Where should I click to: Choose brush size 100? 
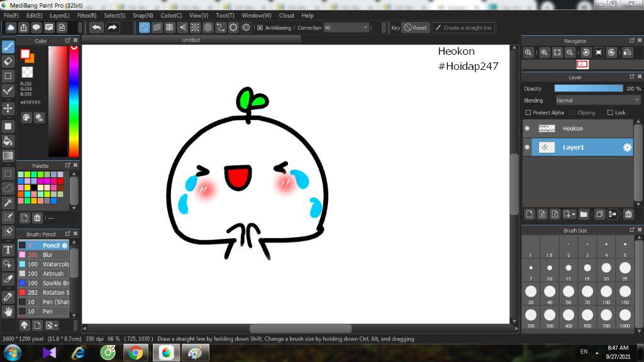click(606, 294)
